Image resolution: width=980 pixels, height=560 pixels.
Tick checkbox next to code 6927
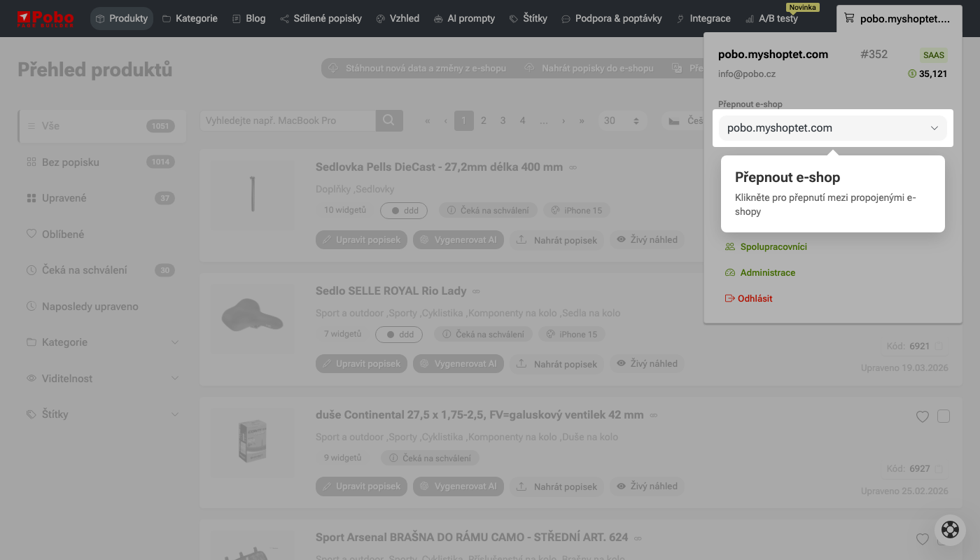pyautogui.click(x=939, y=469)
